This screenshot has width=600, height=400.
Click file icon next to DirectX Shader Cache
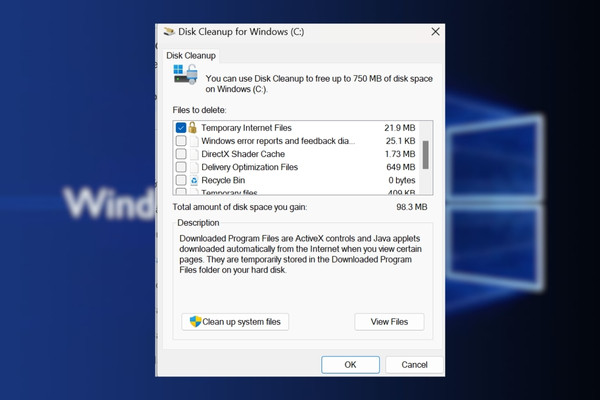(194, 154)
